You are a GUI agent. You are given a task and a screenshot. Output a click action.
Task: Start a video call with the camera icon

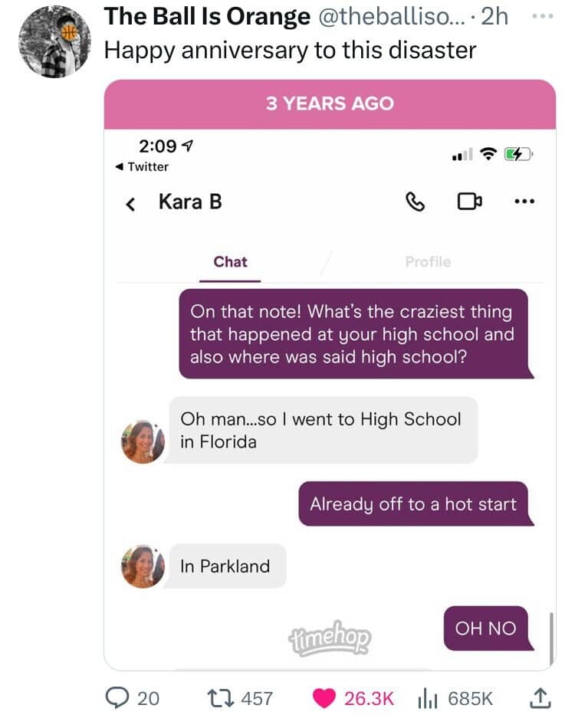[469, 202]
